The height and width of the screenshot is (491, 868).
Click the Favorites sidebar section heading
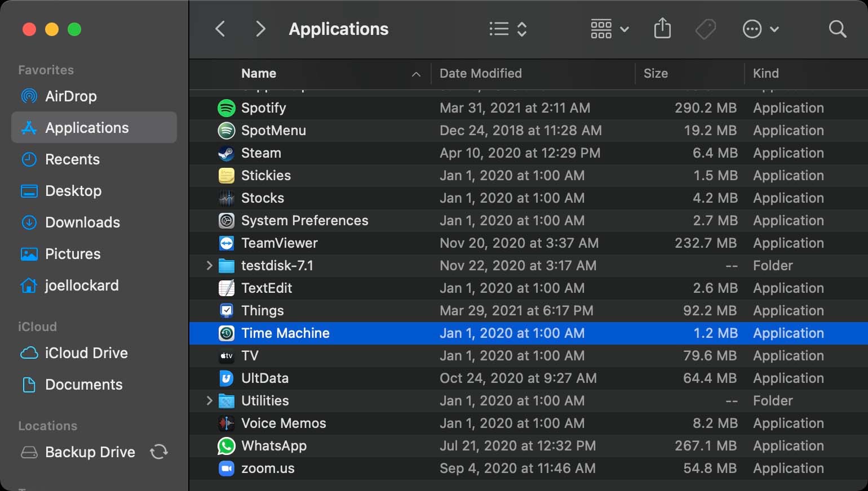tap(46, 70)
